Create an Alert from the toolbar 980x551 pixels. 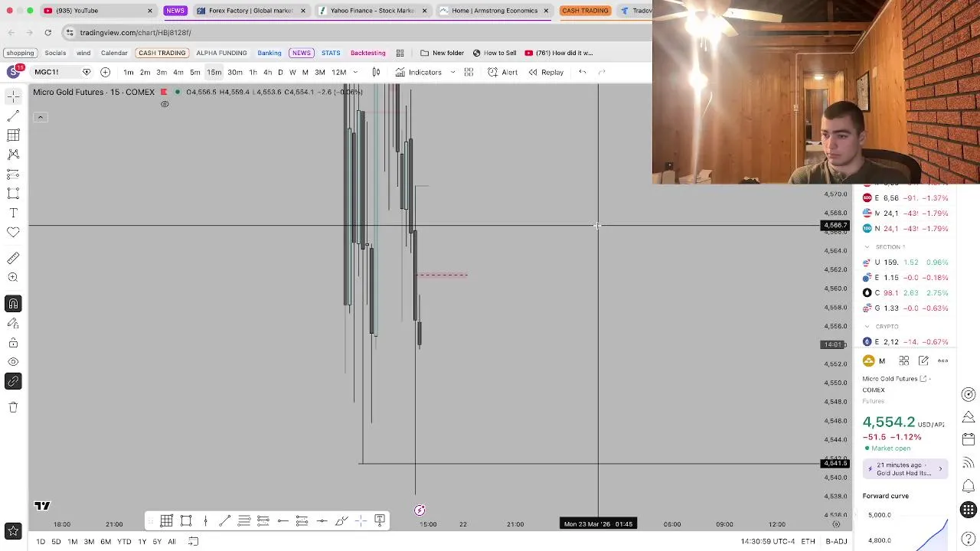[x=503, y=72]
